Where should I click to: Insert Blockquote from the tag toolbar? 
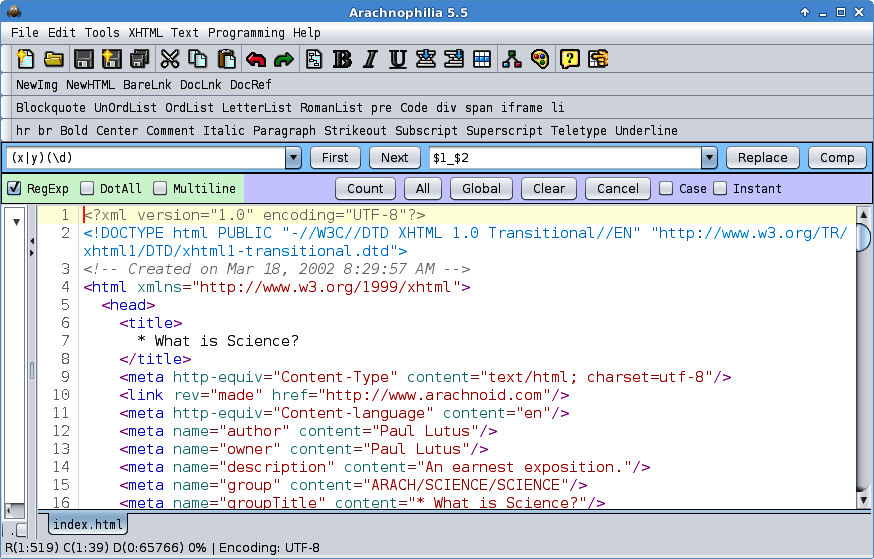point(51,108)
